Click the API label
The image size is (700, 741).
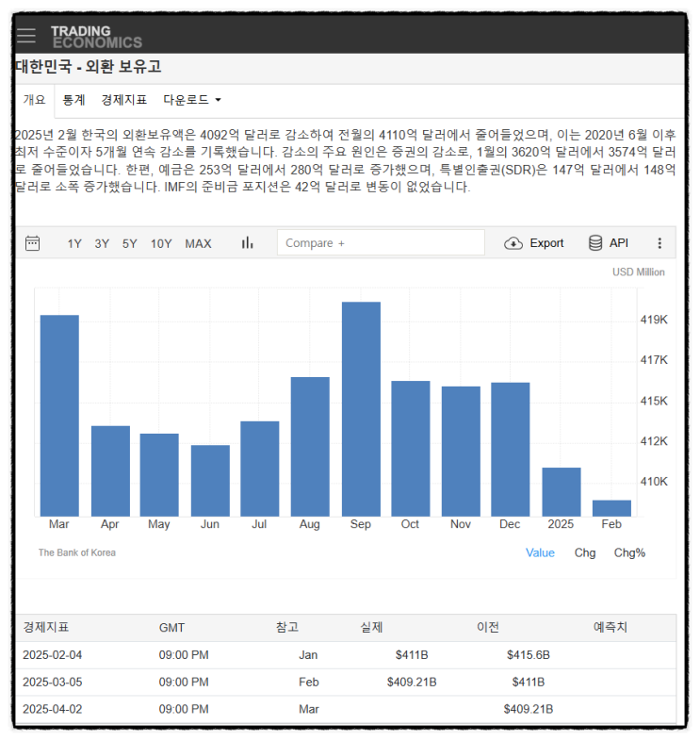coord(618,243)
